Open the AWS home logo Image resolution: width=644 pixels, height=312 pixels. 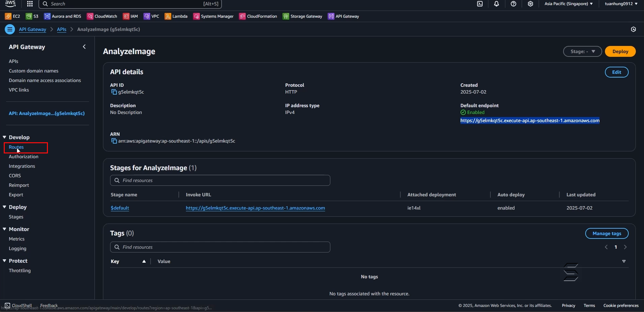point(10,3)
